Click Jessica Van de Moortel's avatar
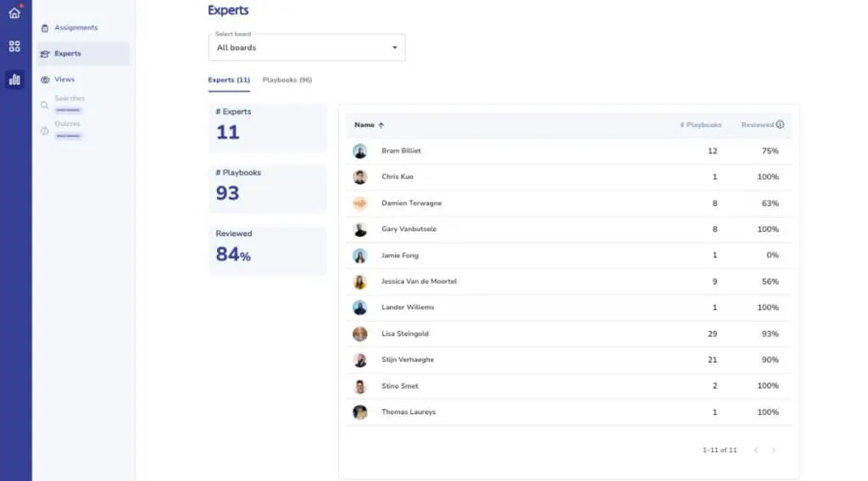 coord(359,282)
